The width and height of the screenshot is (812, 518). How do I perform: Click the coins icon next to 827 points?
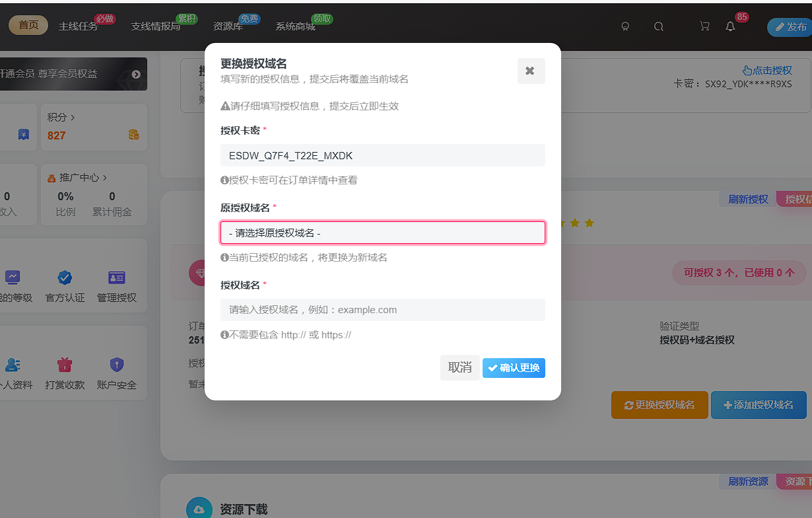click(x=134, y=133)
